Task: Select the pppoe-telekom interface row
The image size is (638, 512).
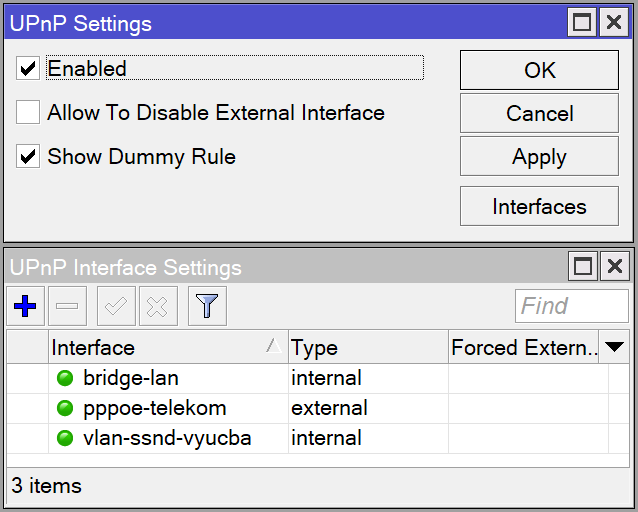Action: coord(155,408)
